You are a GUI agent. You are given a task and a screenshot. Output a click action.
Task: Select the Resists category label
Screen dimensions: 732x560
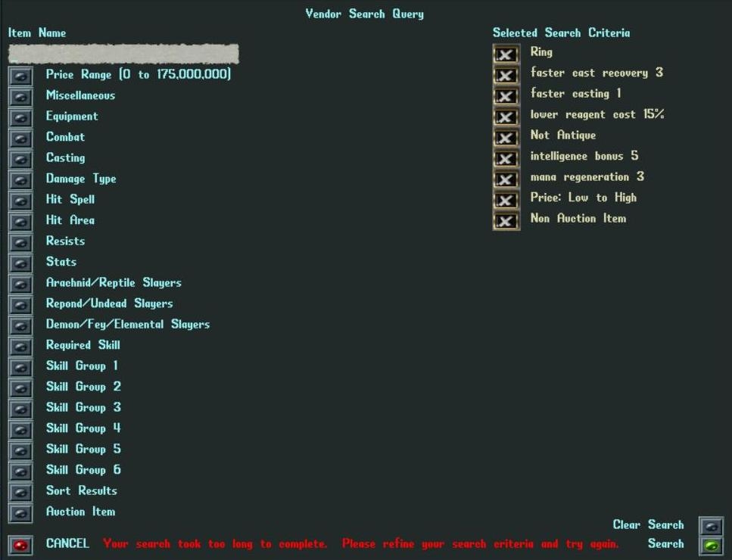tap(65, 241)
